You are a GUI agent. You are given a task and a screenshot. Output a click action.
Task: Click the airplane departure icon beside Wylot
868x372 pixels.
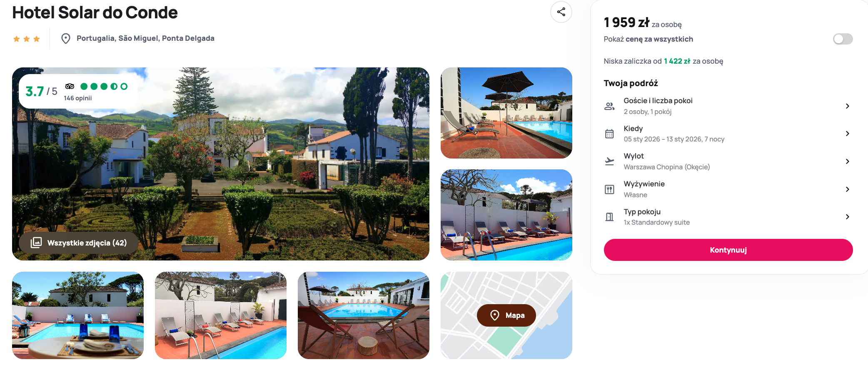tap(609, 161)
